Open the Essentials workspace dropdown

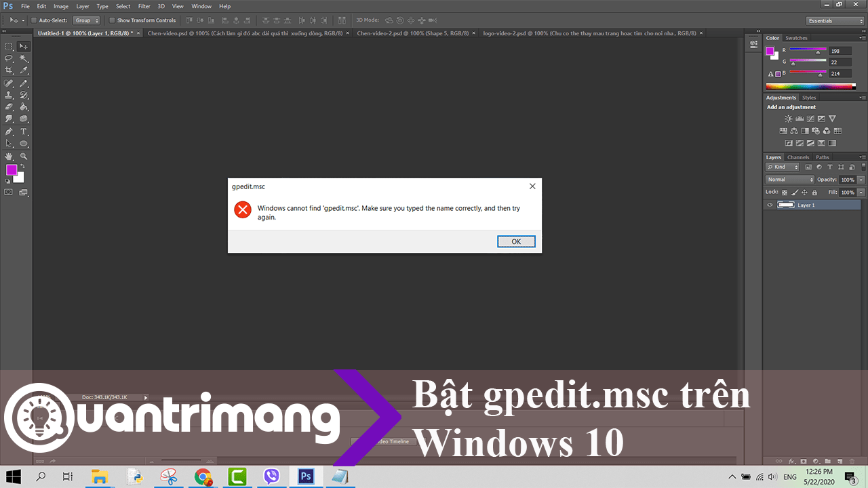tap(834, 20)
